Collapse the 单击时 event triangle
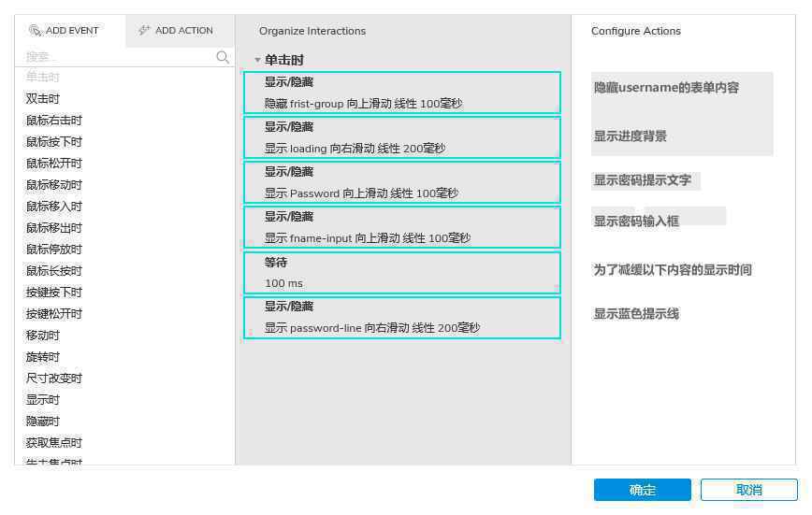The image size is (812, 515). [x=257, y=60]
